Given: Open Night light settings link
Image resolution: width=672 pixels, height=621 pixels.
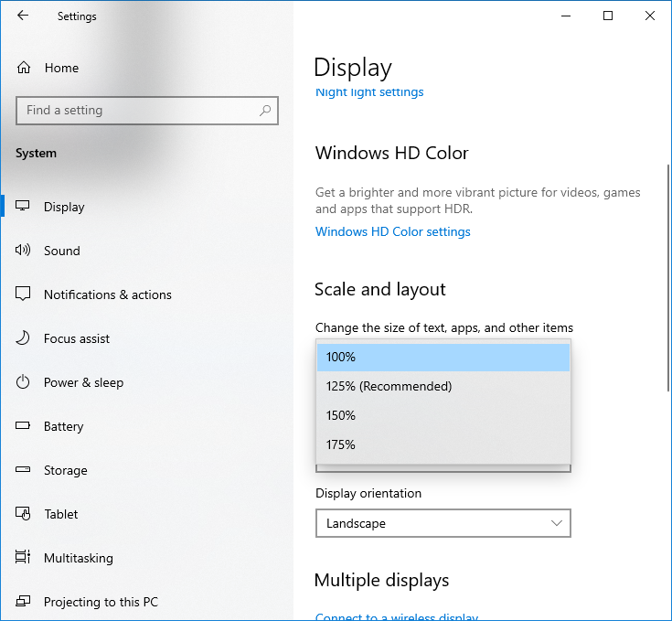Looking at the screenshot, I should (369, 92).
